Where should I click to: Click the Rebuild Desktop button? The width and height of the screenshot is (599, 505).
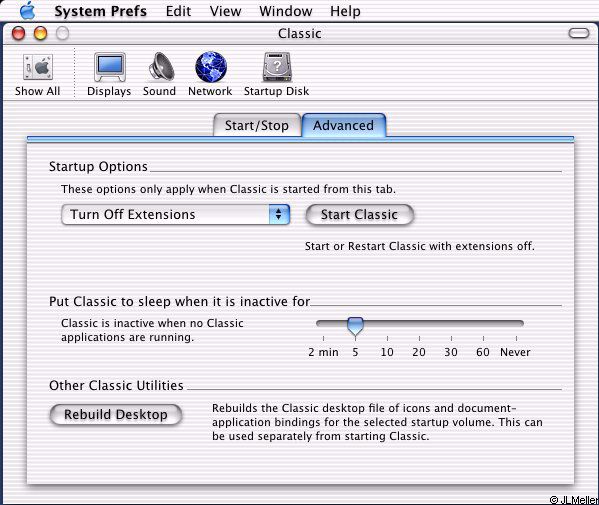click(x=116, y=414)
